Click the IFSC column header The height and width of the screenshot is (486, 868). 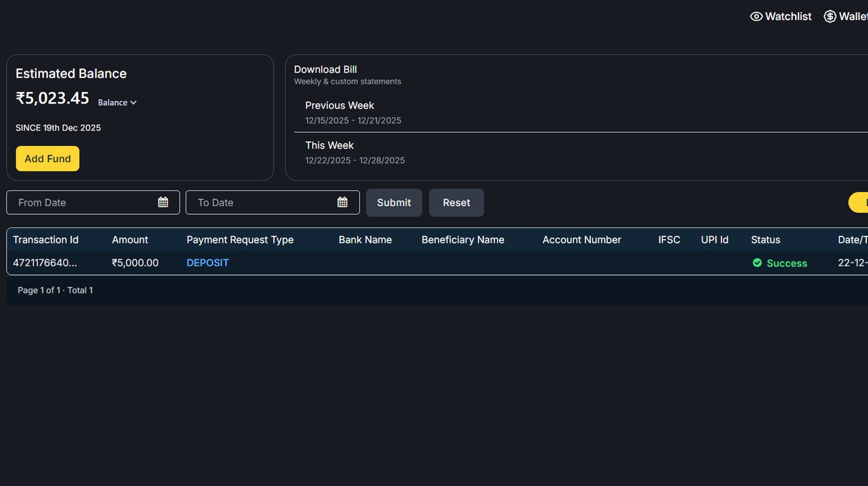click(669, 240)
